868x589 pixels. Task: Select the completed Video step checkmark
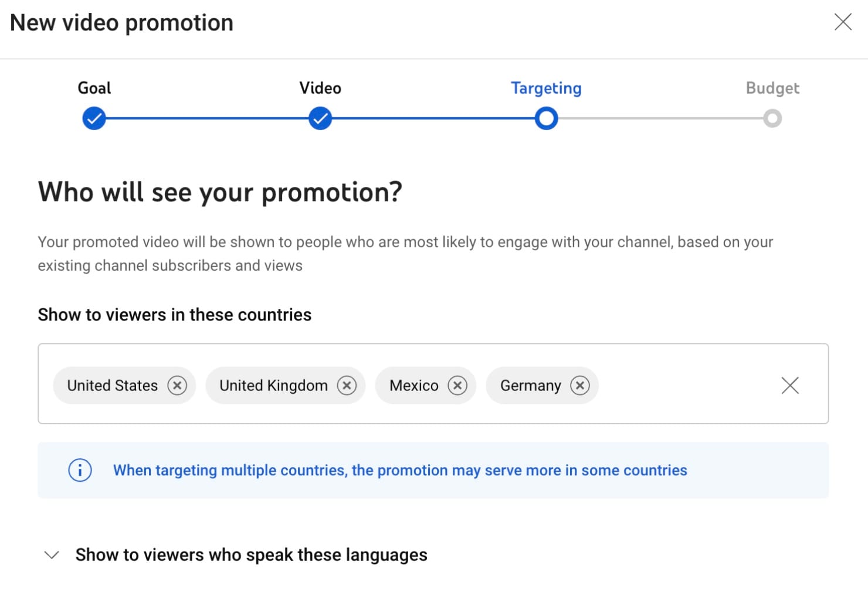[x=320, y=118]
